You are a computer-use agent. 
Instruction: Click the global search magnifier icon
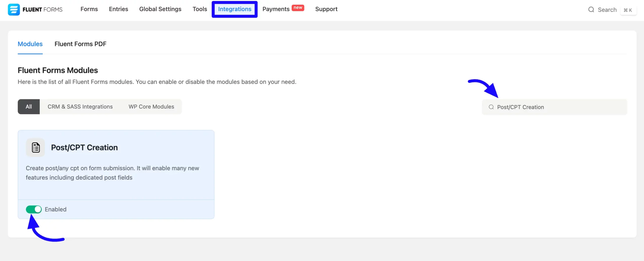591,10
